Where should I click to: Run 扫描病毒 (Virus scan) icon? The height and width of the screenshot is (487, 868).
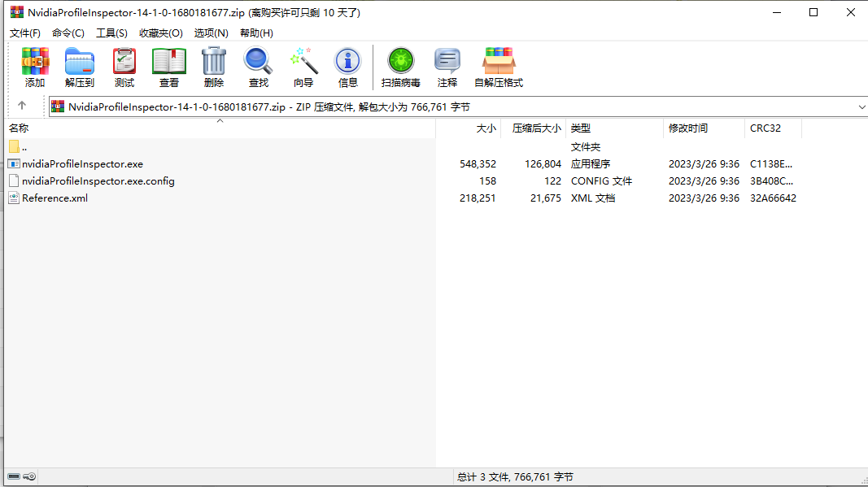click(x=401, y=61)
